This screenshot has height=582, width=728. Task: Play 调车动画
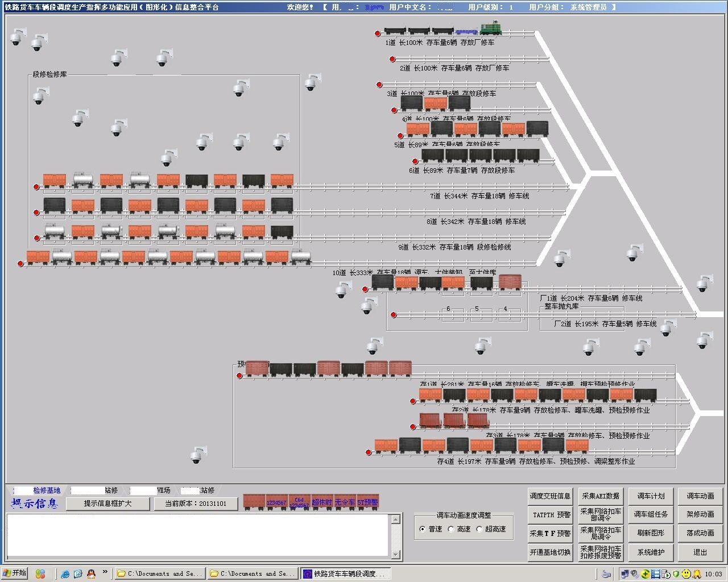700,496
